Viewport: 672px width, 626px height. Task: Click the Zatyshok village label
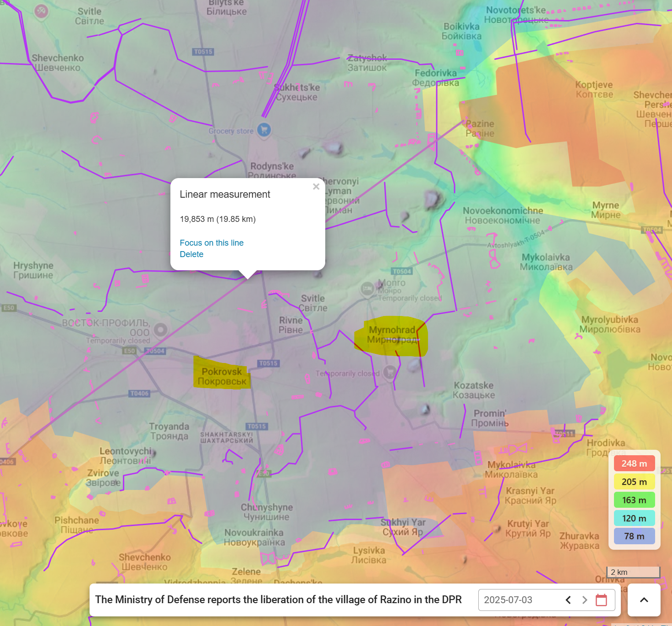(367, 63)
